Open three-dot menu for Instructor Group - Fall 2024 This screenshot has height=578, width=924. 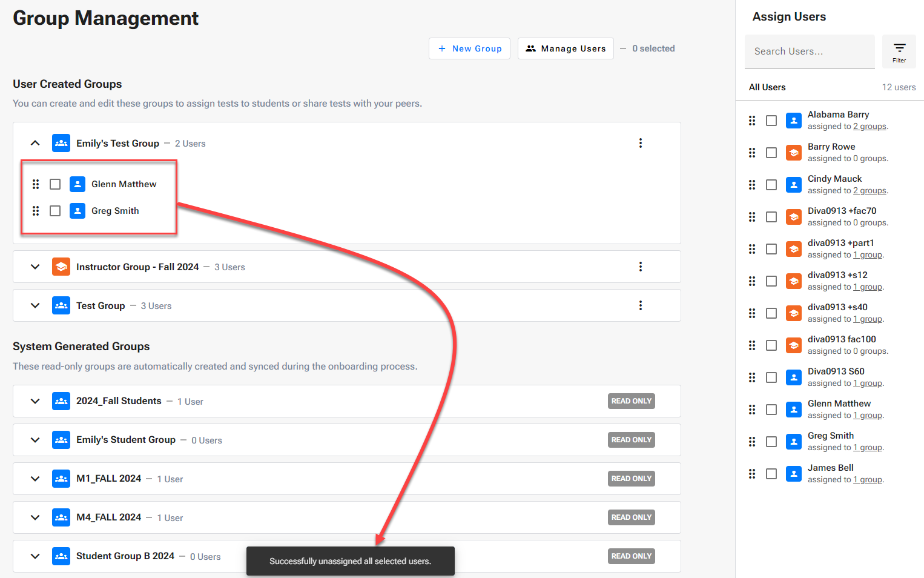click(x=640, y=267)
